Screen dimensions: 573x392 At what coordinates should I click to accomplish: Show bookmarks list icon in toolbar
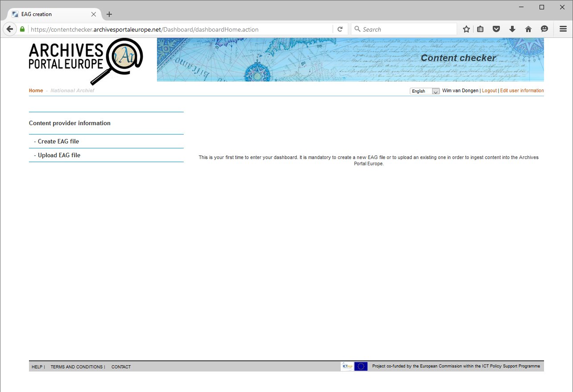480,29
